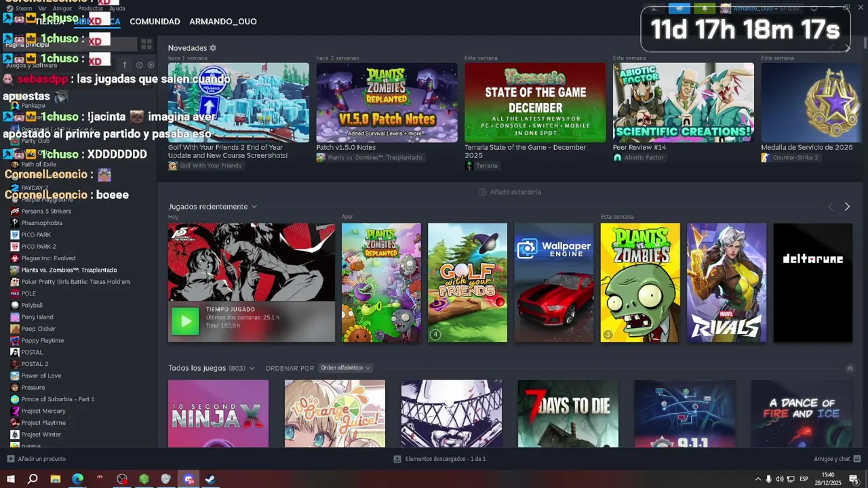Click the ready-to-play filter icon
The image size is (868, 488).
pos(151,65)
